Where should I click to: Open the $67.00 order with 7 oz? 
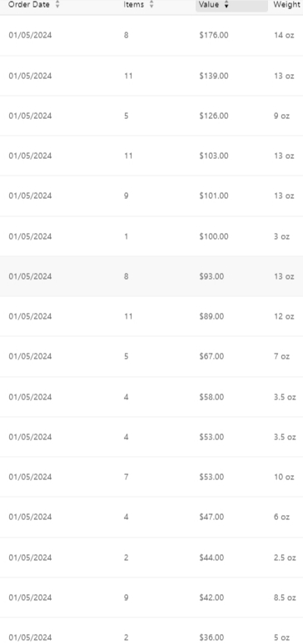(151, 356)
